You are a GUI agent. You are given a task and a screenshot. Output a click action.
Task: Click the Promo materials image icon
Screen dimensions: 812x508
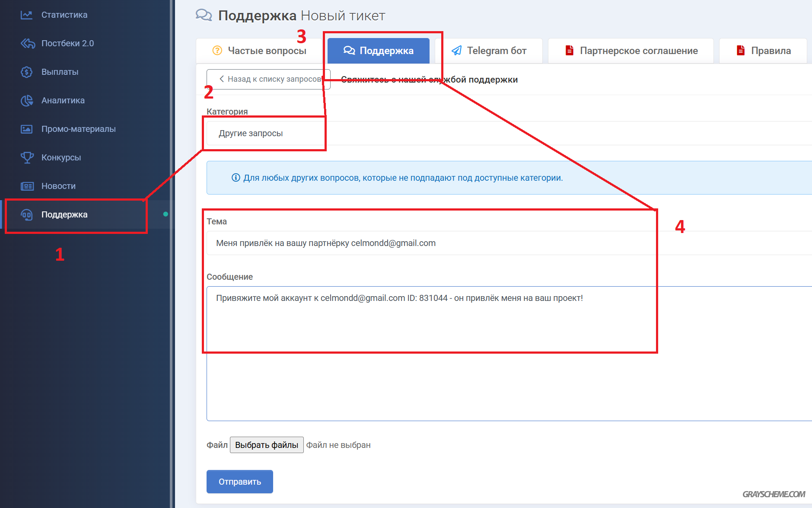(x=26, y=129)
